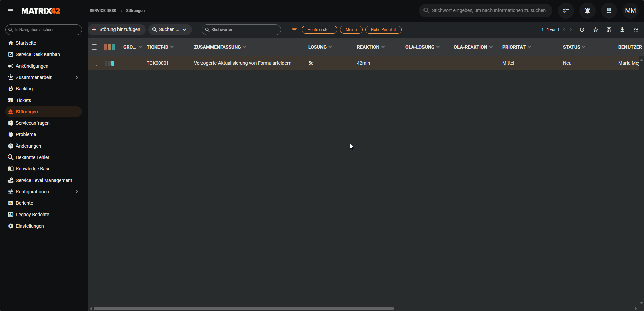Click the favorites star icon

pos(595,30)
